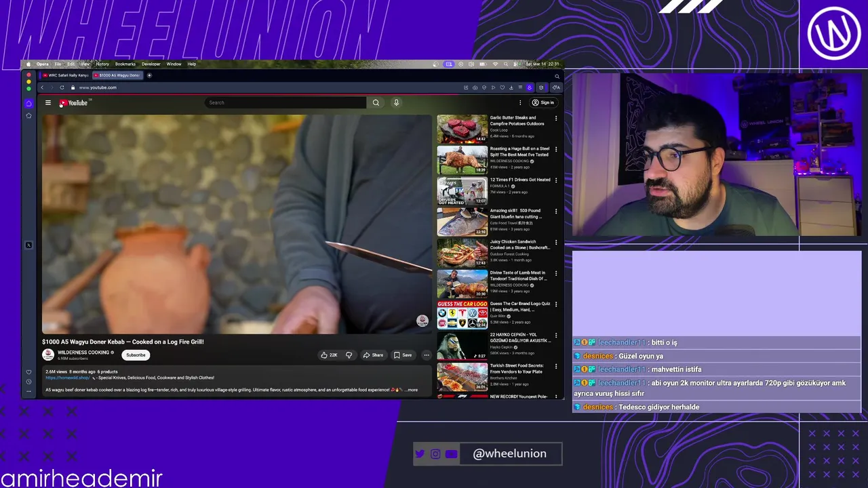This screenshot has width=868, height=488.
Task: Open Roasting a Huge Bull video thumbnail
Action: click(x=462, y=160)
